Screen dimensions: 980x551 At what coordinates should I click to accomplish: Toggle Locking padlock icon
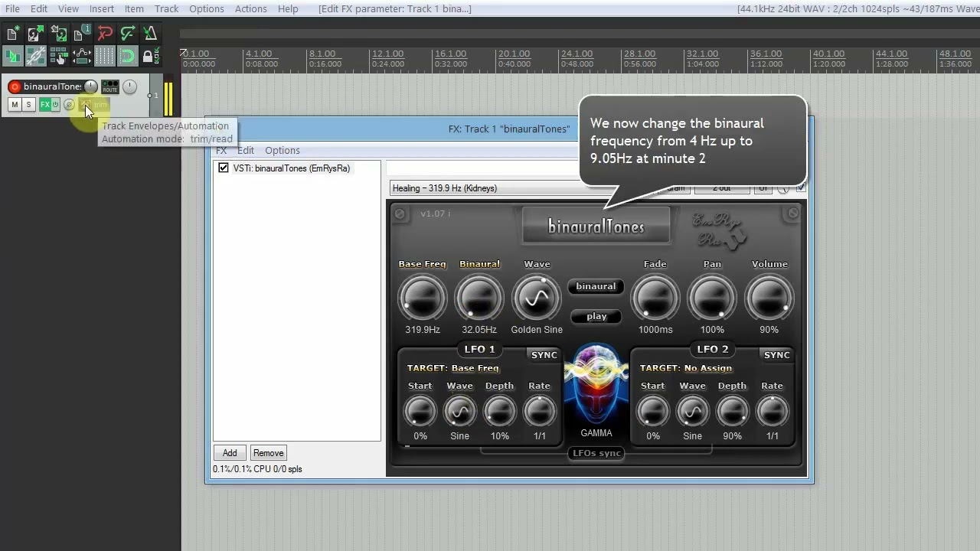click(x=151, y=56)
